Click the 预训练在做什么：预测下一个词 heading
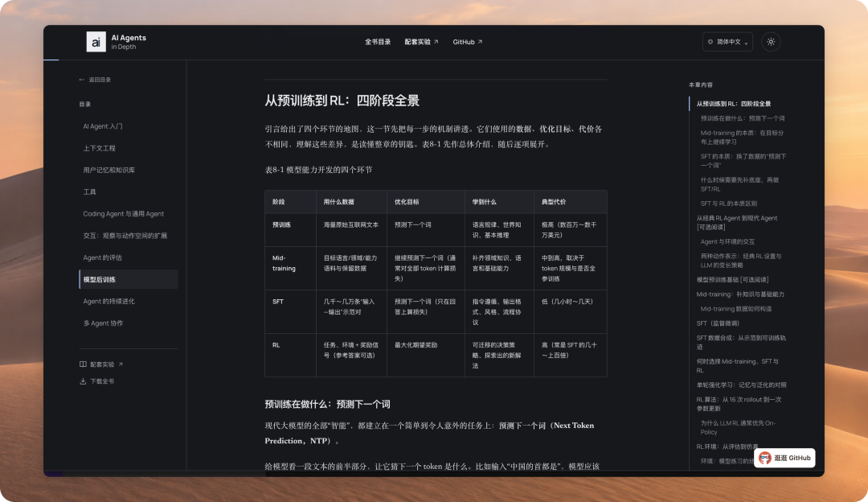868x502 pixels. coord(327,404)
